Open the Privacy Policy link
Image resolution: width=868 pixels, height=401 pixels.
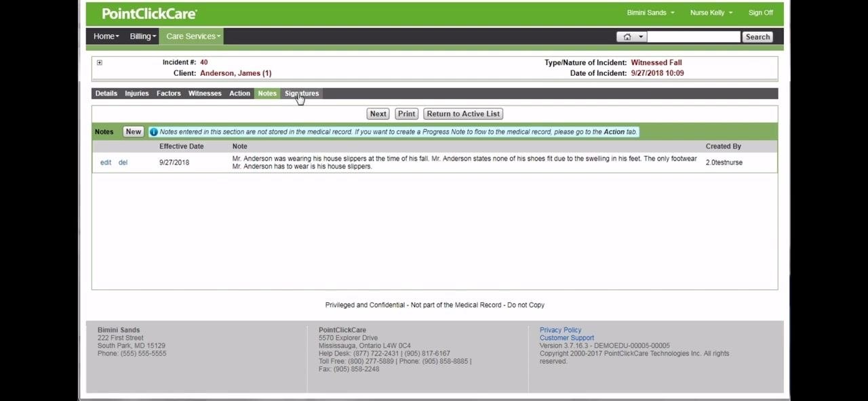point(560,330)
